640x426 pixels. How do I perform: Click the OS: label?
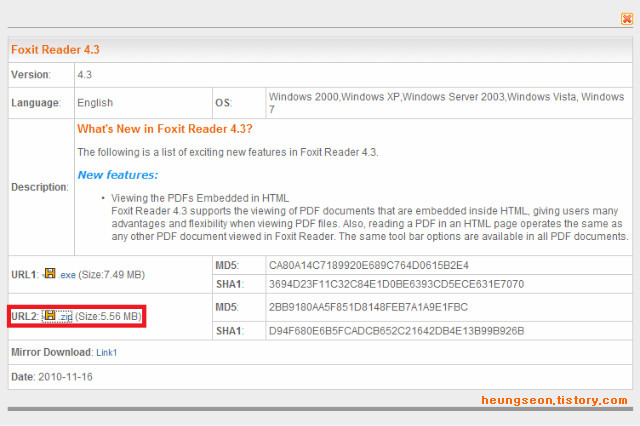pyautogui.click(x=223, y=103)
